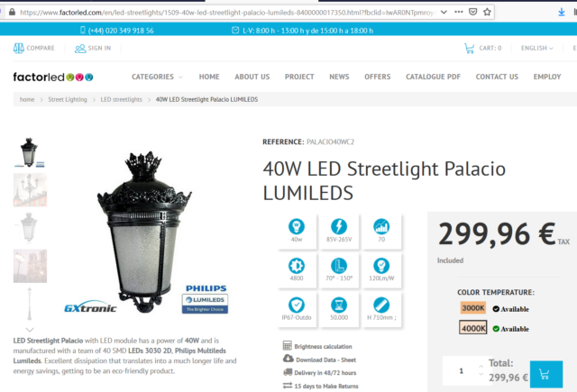Open the LED streetlights breadcrumb link
The height and width of the screenshot is (392, 577).
(x=121, y=100)
